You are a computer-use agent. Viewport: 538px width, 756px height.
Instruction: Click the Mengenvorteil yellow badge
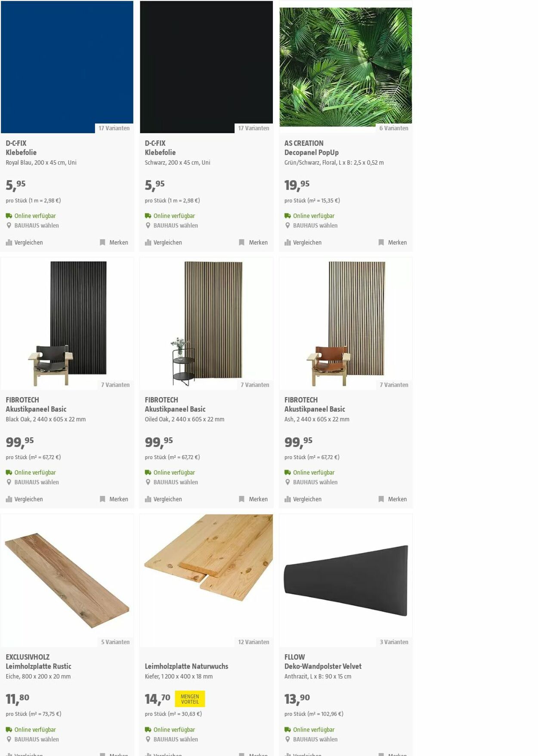190,699
